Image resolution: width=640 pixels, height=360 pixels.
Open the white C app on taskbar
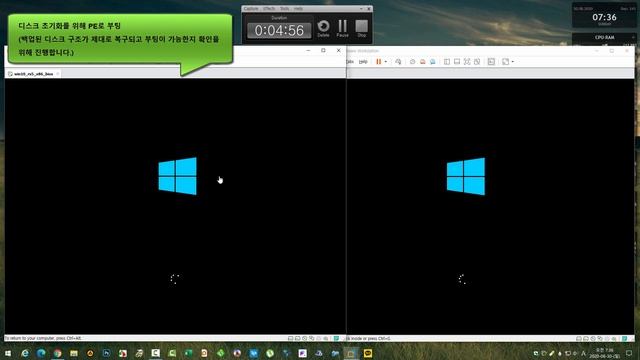tap(156, 353)
